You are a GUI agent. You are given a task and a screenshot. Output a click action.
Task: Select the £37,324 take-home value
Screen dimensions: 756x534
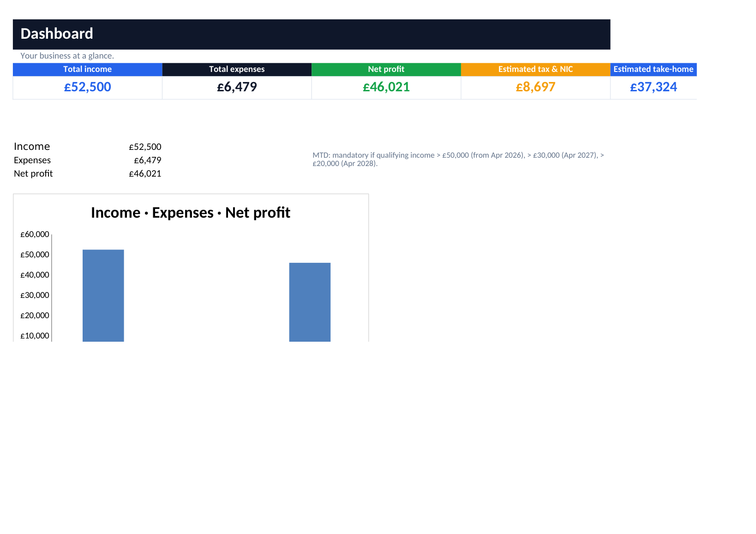(x=654, y=87)
